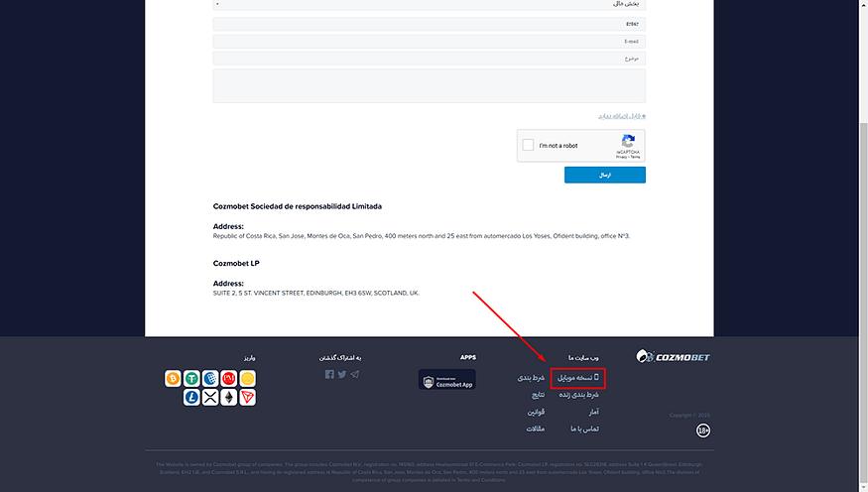Open the Facebook social icon
The height and width of the screenshot is (492, 868).
(329, 375)
